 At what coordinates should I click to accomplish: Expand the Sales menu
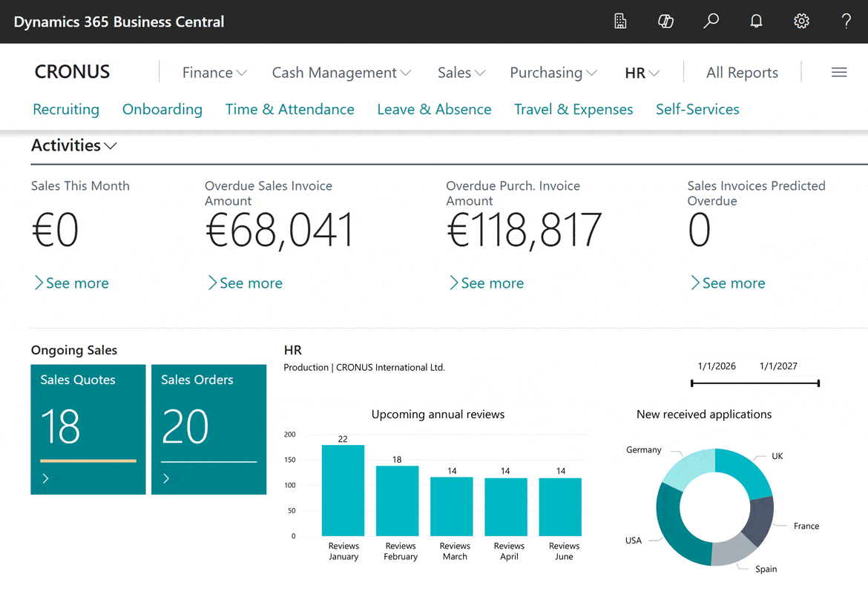coord(461,73)
